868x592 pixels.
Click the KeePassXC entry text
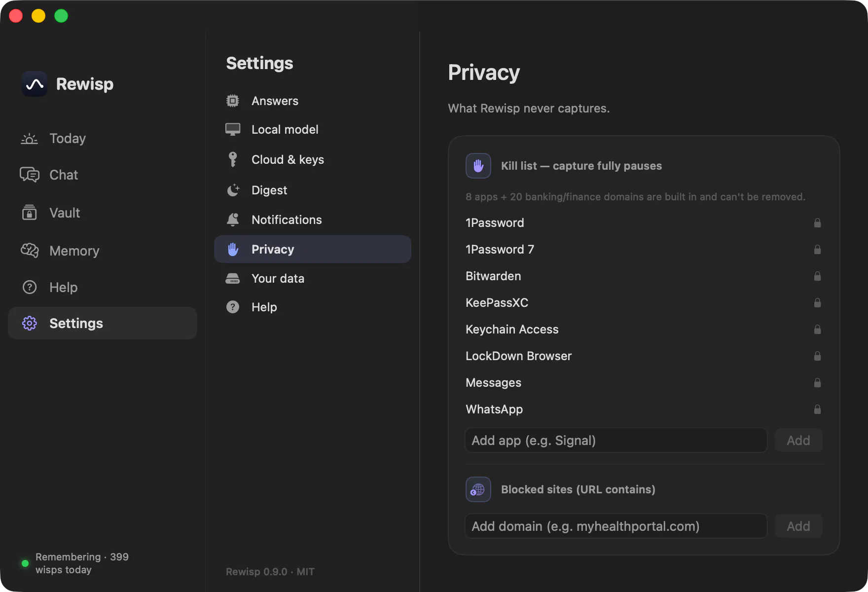click(x=497, y=303)
